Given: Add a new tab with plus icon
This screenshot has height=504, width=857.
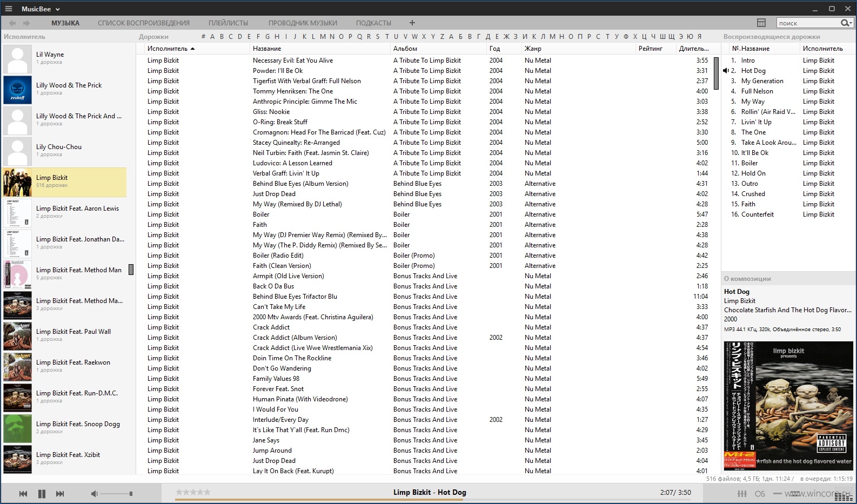Looking at the screenshot, I should click(x=412, y=23).
